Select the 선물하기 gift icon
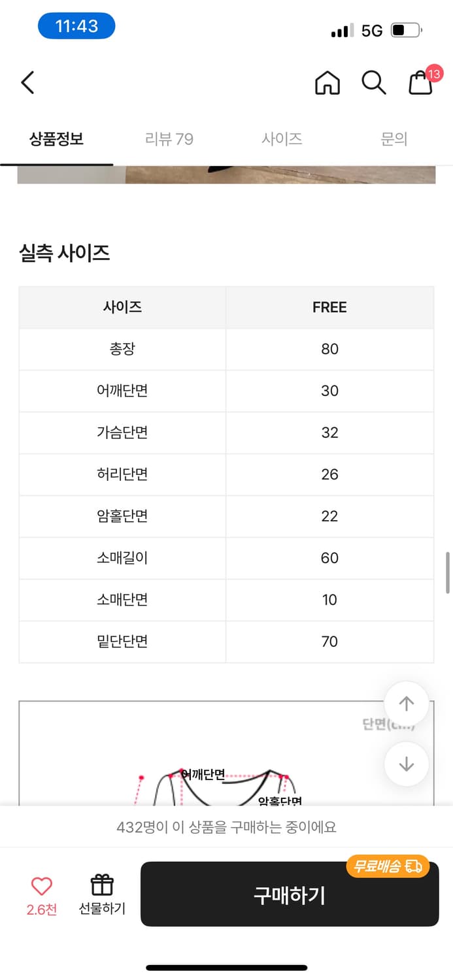453x980 pixels. [101, 893]
